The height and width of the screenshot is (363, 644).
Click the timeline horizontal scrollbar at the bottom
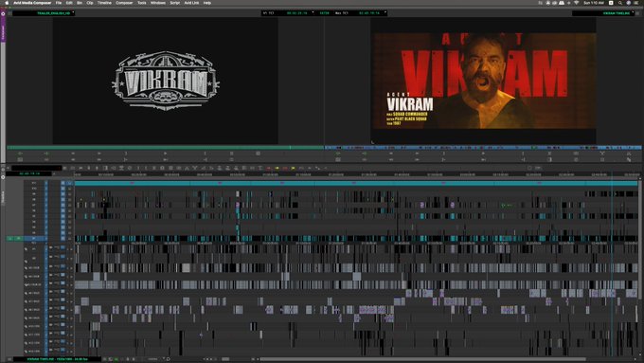pos(423,359)
